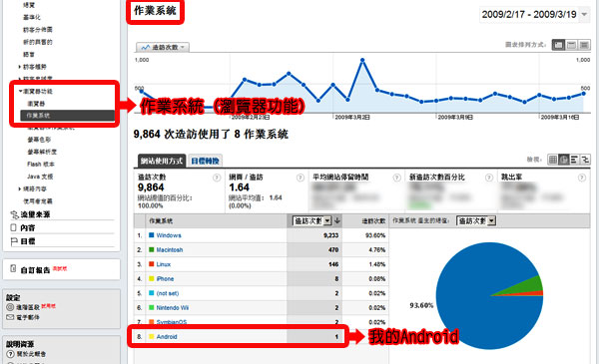This screenshot has height=364, width=599.
Task: Click the 作業系統 column header
Action: [x=161, y=221]
